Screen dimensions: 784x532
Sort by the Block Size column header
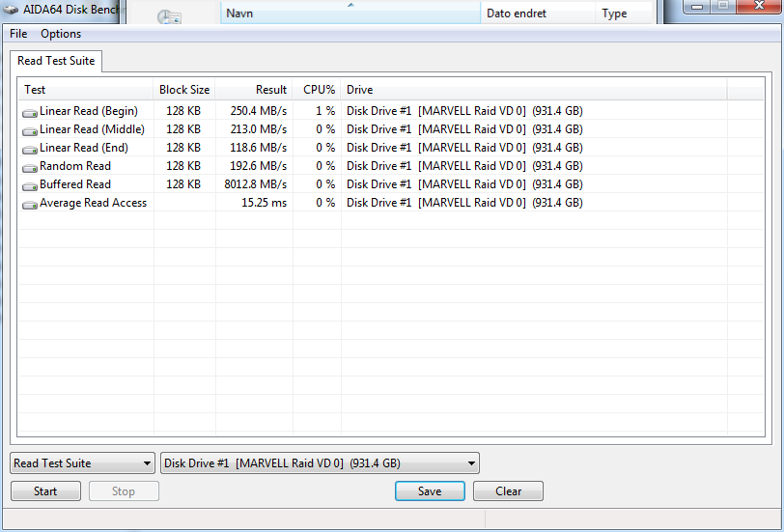184,90
